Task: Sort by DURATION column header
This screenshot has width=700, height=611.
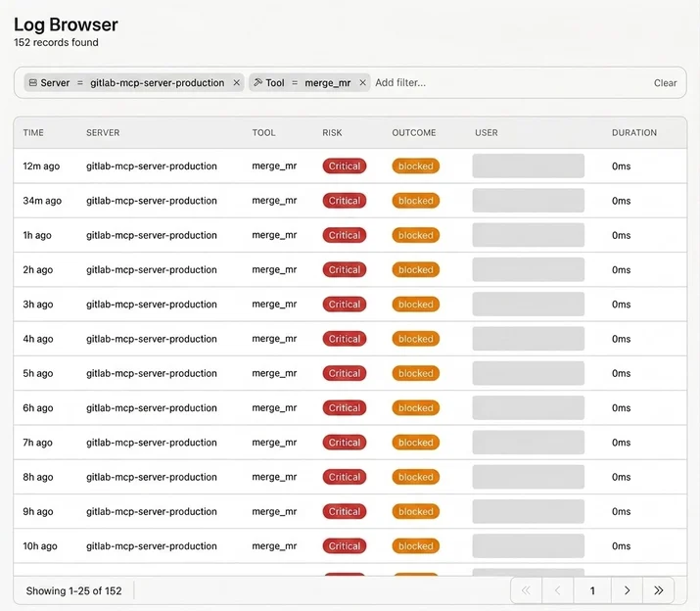Action: click(x=634, y=132)
